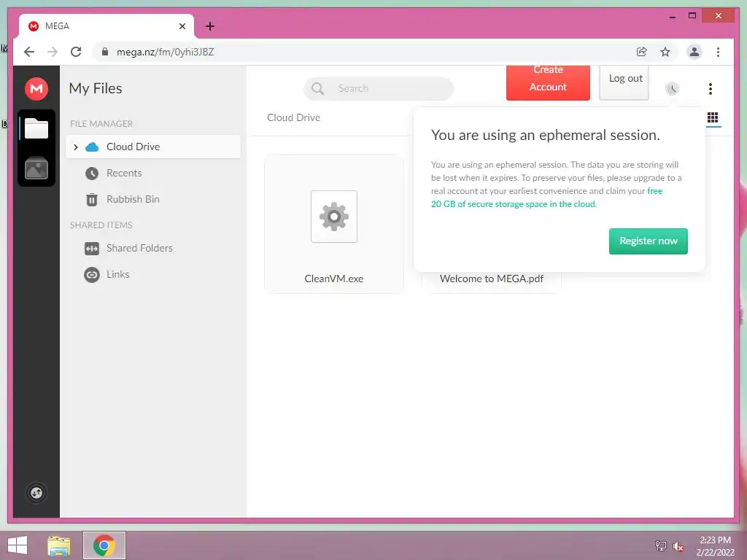
Task: Open Rubbish Bin in the sidebar
Action: [x=153, y=200]
